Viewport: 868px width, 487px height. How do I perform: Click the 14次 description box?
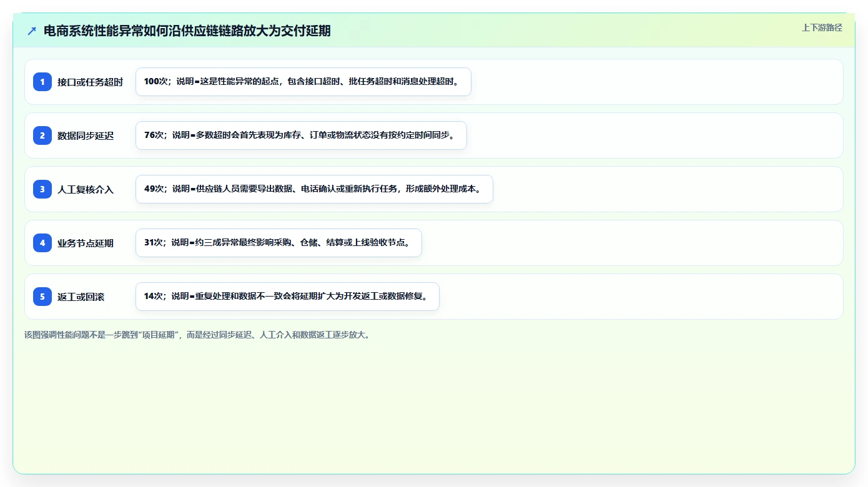pos(287,297)
